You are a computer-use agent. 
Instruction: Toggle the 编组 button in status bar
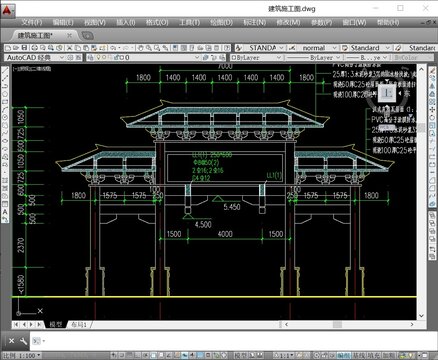point(344,355)
